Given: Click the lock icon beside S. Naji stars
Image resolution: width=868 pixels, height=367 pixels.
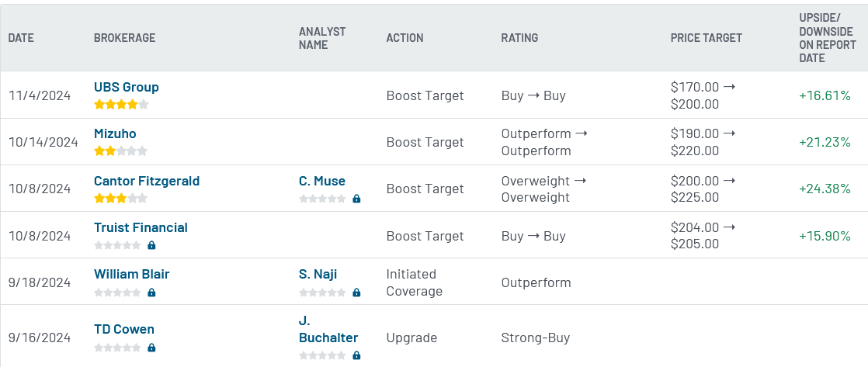Looking at the screenshot, I should pos(356,293).
